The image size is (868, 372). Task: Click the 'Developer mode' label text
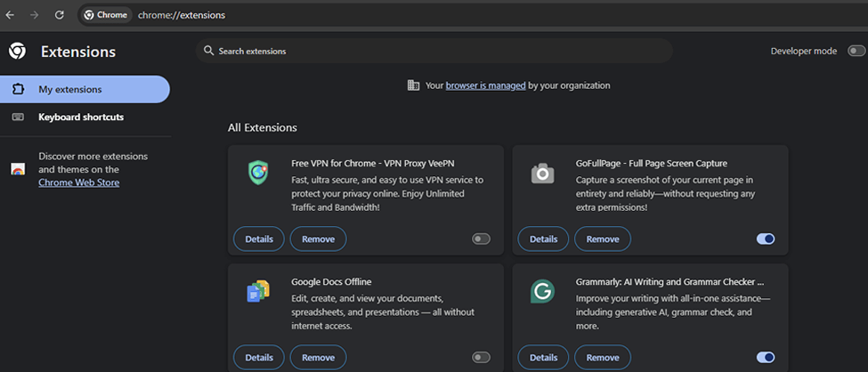804,51
